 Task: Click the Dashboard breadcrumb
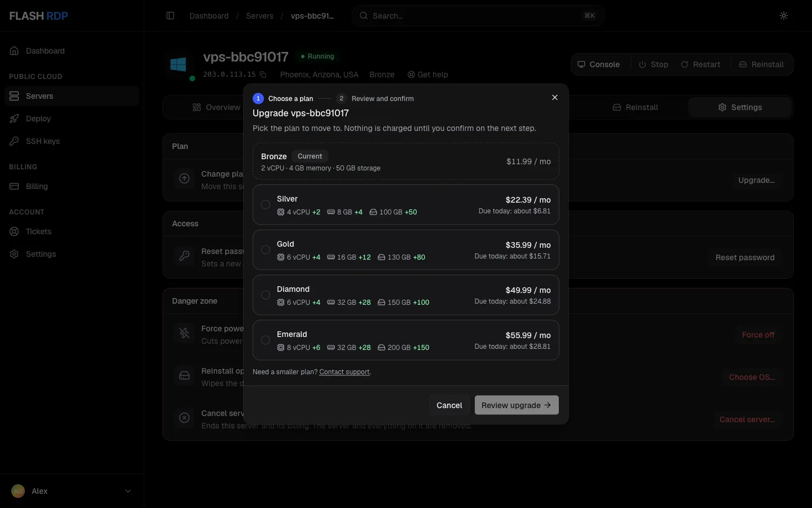pyautogui.click(x=209, y=16)
